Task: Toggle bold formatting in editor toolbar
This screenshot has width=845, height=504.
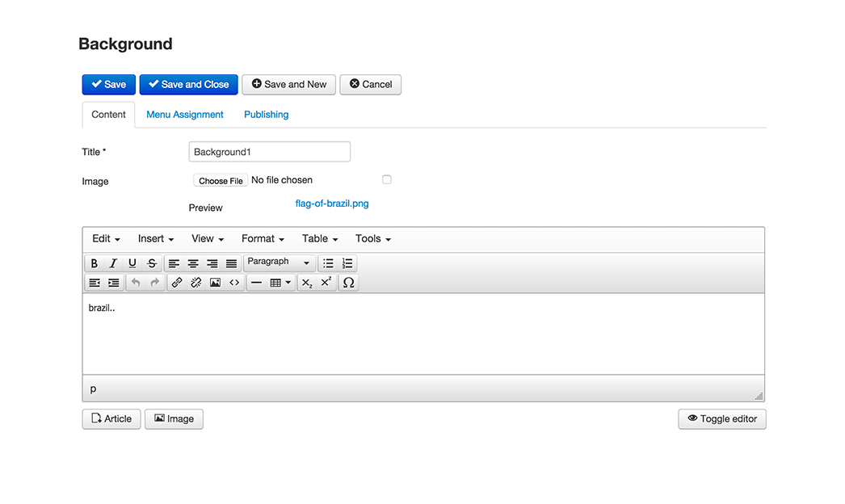Action: pos(95,263)
